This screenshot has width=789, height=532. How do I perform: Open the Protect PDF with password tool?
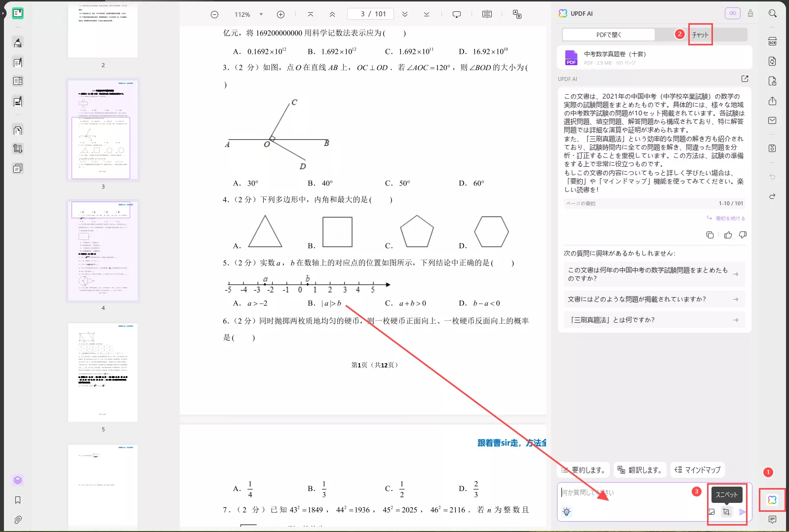[x=773, y=81]
